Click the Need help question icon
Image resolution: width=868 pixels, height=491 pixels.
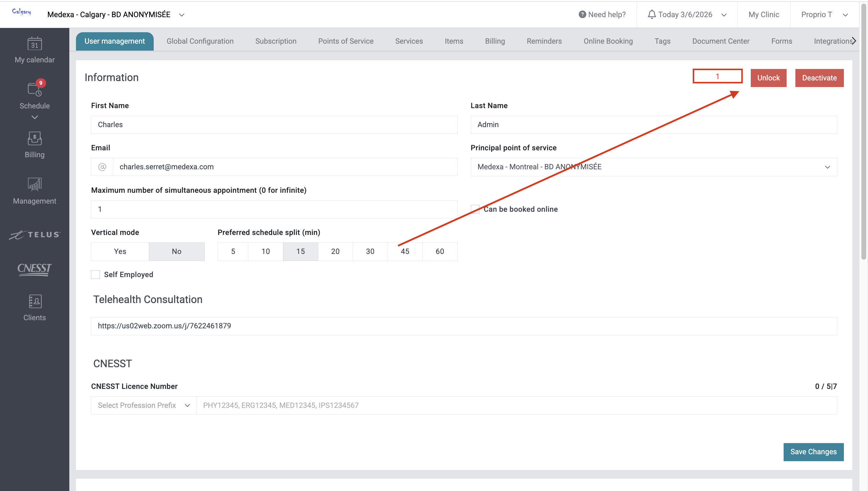click(x=582, y=14)
